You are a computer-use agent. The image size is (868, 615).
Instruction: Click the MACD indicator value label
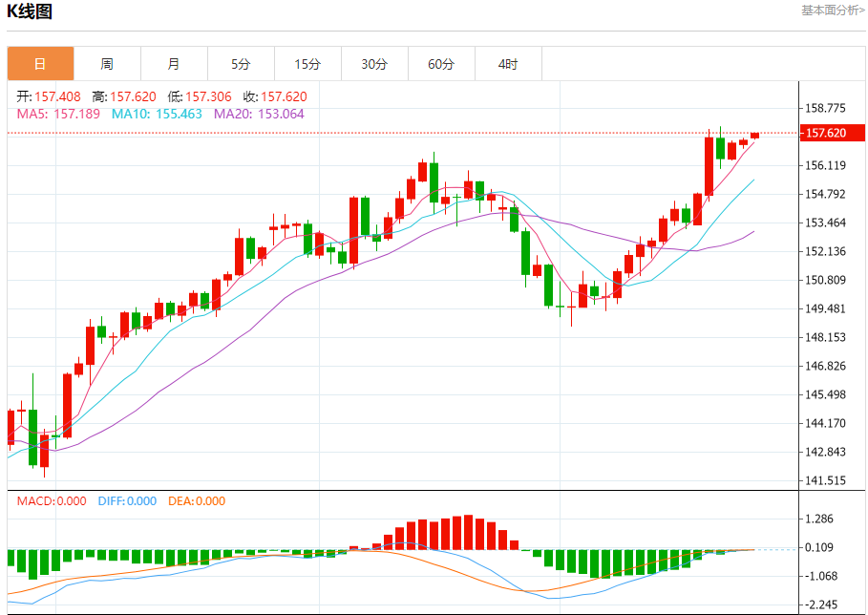tap(52, 501)
